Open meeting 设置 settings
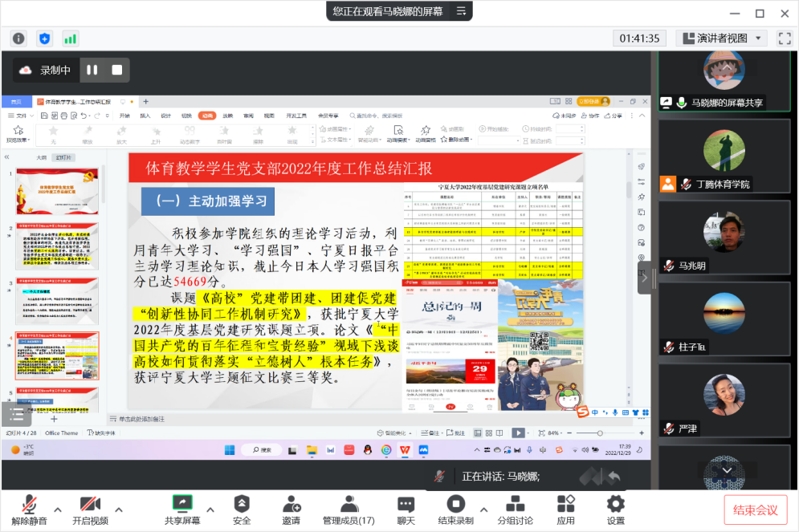The image size is (799, 532). point(616,510)
